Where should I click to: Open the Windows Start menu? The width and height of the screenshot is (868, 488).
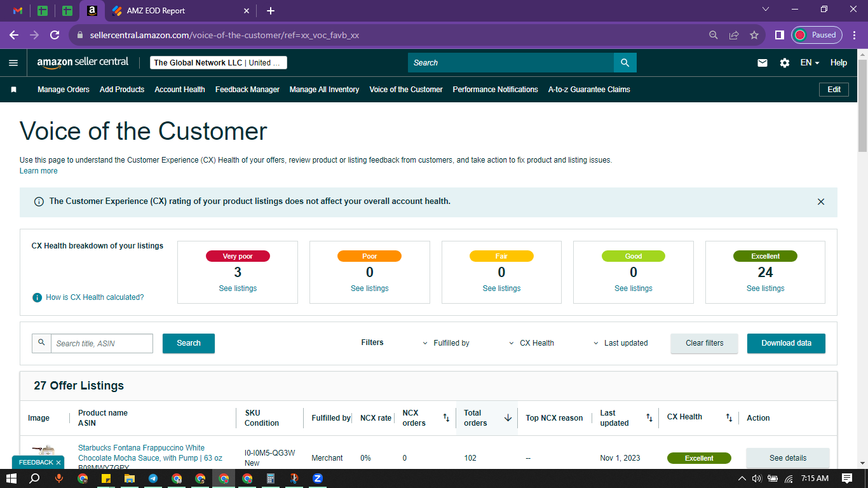[x=11, y=478]
